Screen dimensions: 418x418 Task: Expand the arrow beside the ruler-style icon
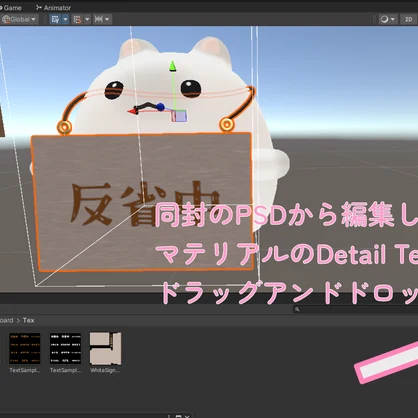click(107, 19)
